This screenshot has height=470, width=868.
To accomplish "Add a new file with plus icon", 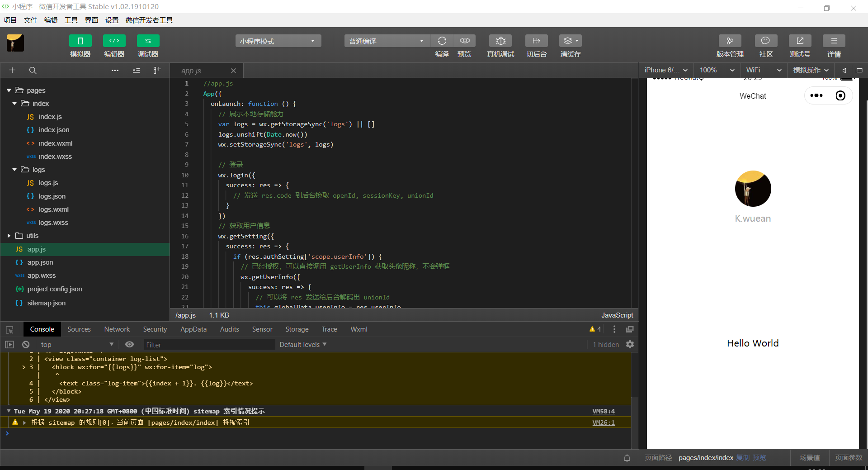I will tap(12, 70).
